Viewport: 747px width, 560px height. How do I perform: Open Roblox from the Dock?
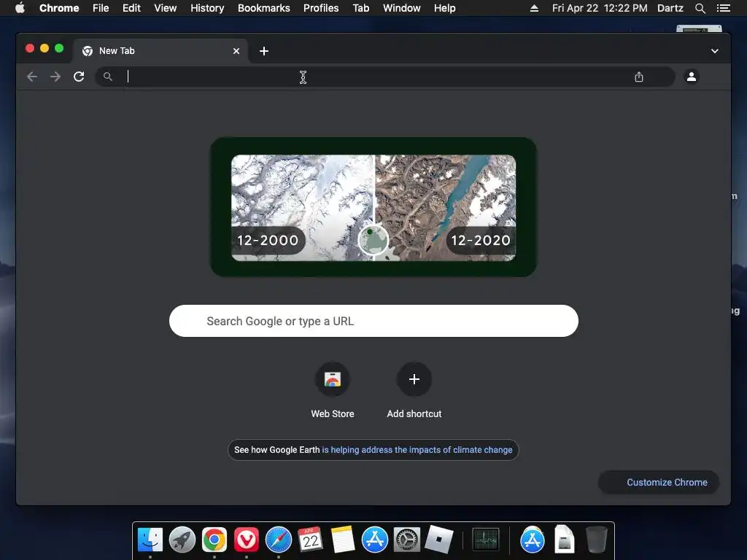(x=438, y=540)
